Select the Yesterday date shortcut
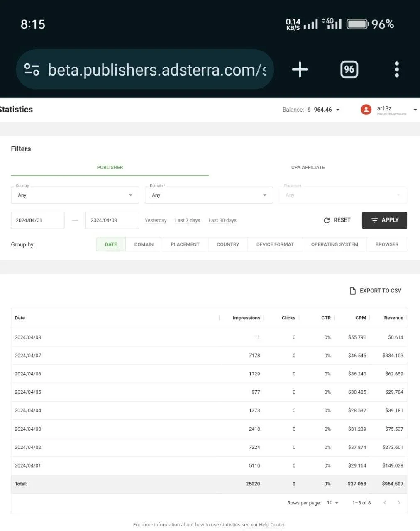 [156, 220]
